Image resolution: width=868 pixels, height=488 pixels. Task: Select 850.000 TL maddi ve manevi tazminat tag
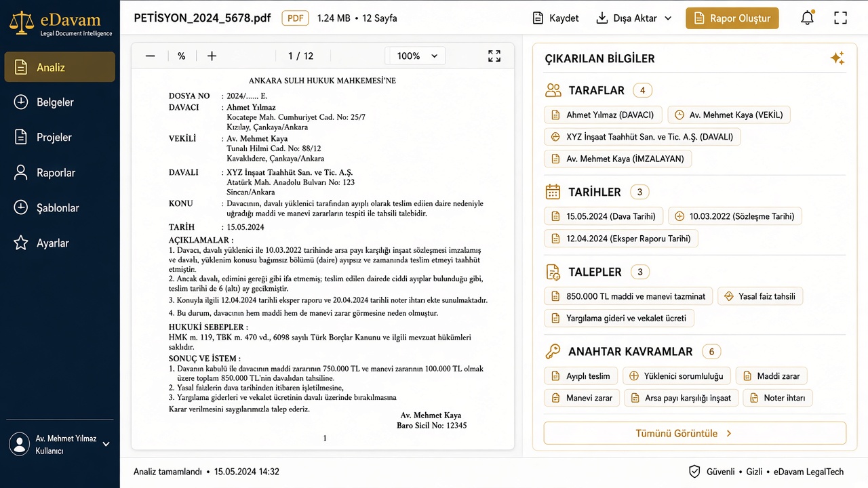[629, 296]
